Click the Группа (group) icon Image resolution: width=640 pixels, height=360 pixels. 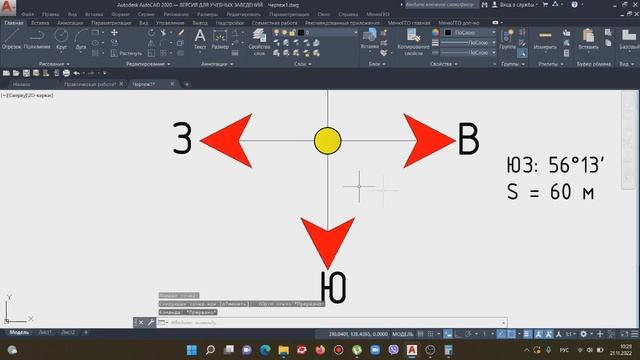point(507,39)
